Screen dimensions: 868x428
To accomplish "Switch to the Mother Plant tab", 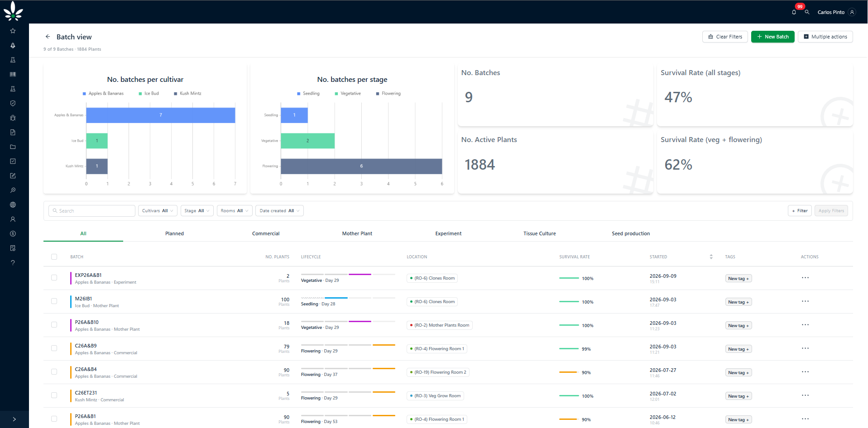I will tap(357, 233).
